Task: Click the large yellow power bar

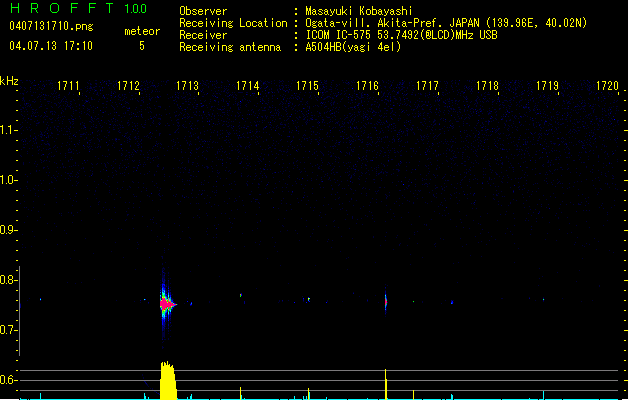Action: pos(168,382)
